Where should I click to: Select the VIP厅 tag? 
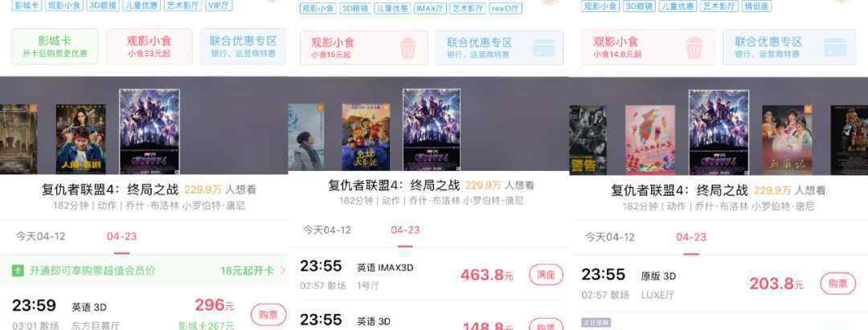click(219, 6)
